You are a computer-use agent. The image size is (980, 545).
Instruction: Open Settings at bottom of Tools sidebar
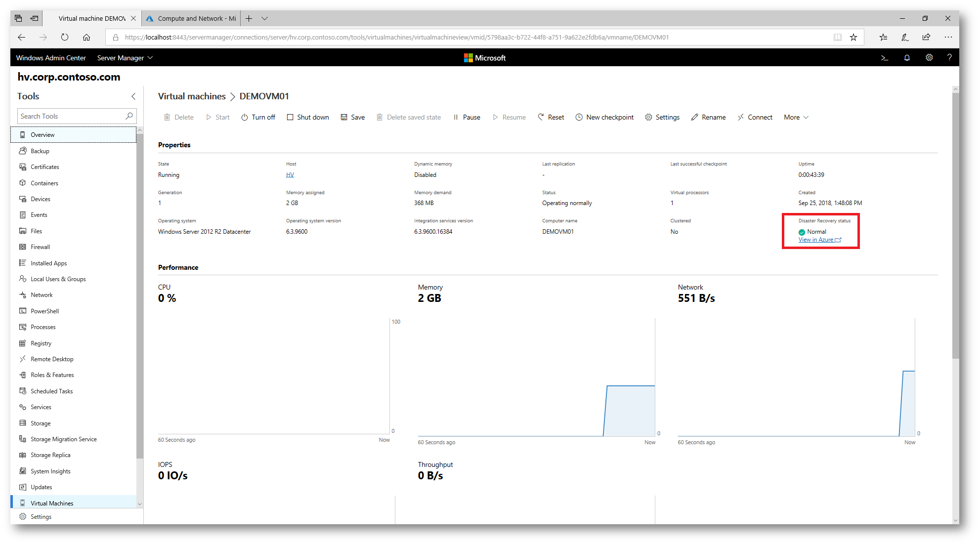tap(74, 517)
